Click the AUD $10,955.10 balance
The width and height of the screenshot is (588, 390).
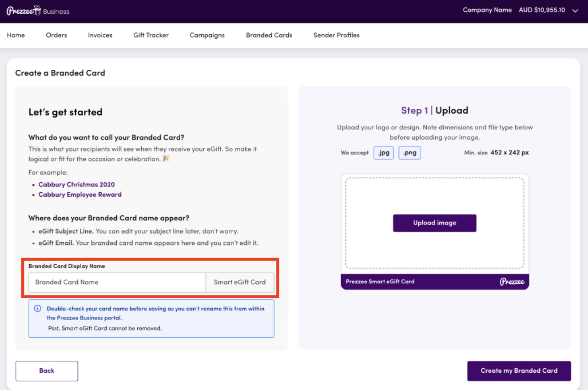tap(542, 10)
